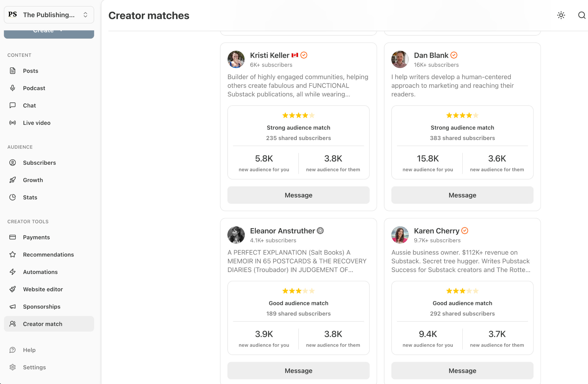Viewport: 588px width, 384px height.
Task: Expand The Publishing publication switcher
Action: point(49,15)
